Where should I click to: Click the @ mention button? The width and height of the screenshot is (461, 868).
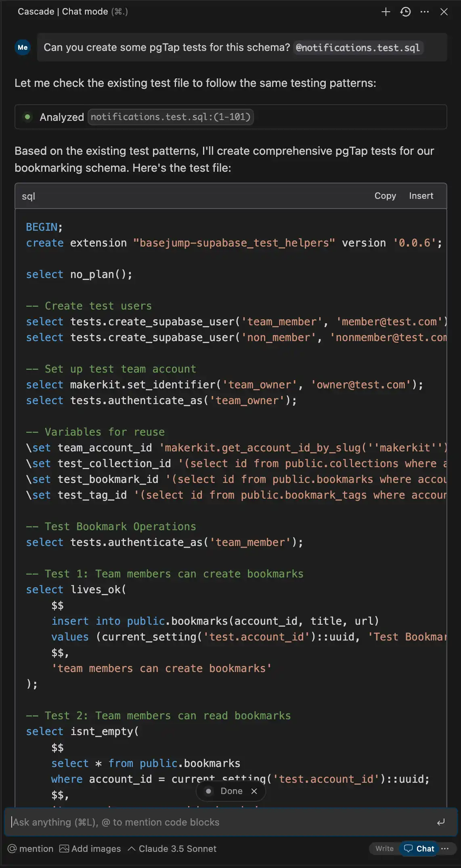click(31, 849)
